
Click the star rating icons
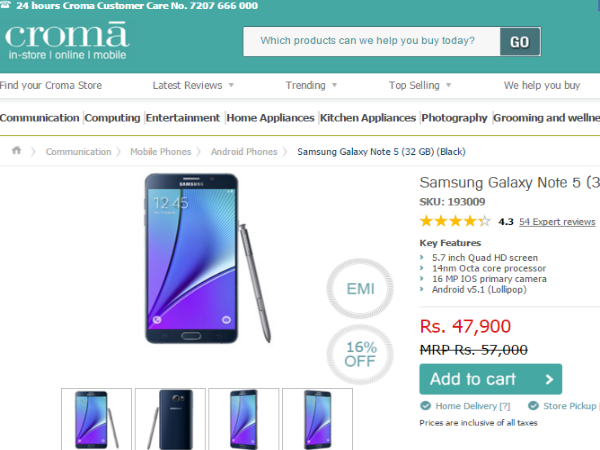(455, 221)
